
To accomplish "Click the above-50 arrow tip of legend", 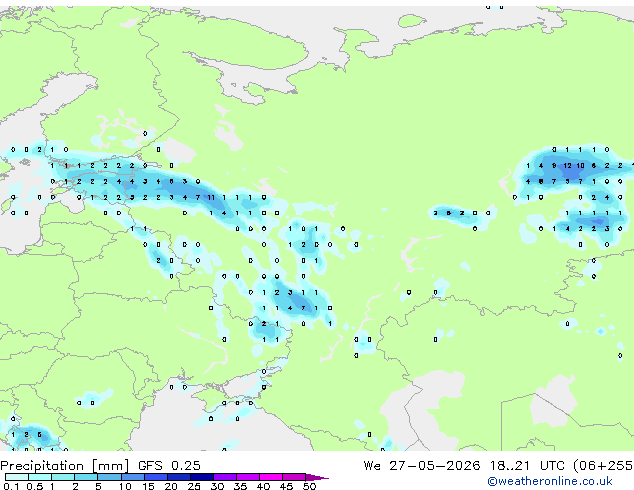I will (317, 477).
